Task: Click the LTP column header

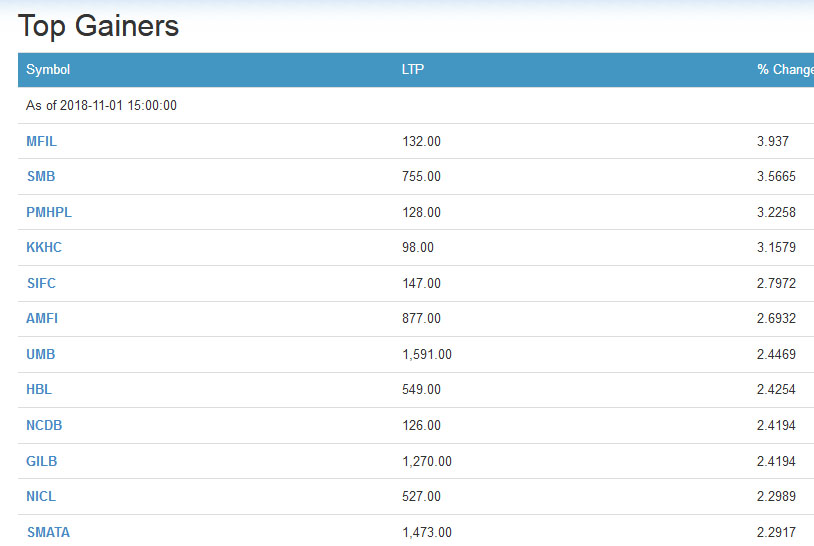Action: point(413,70)
